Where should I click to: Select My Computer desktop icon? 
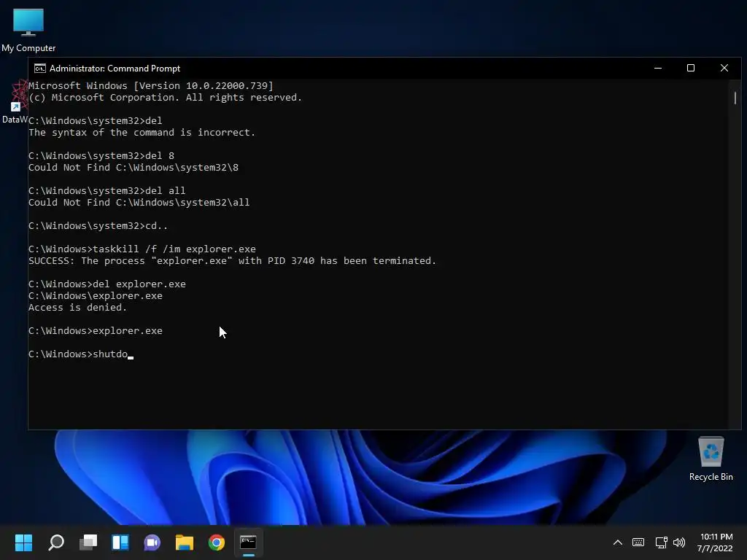tap(28, 29)
